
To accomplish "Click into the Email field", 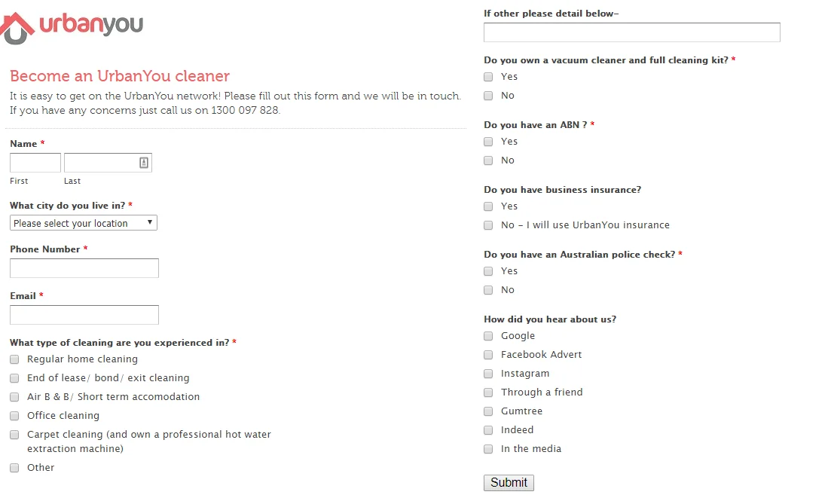I will (x=84, y=315).
